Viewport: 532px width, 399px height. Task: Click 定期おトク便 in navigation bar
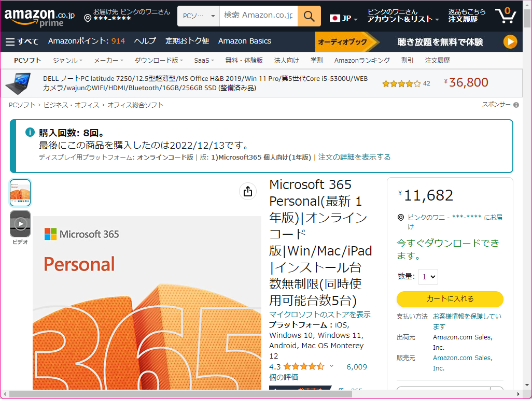(187, 41)
